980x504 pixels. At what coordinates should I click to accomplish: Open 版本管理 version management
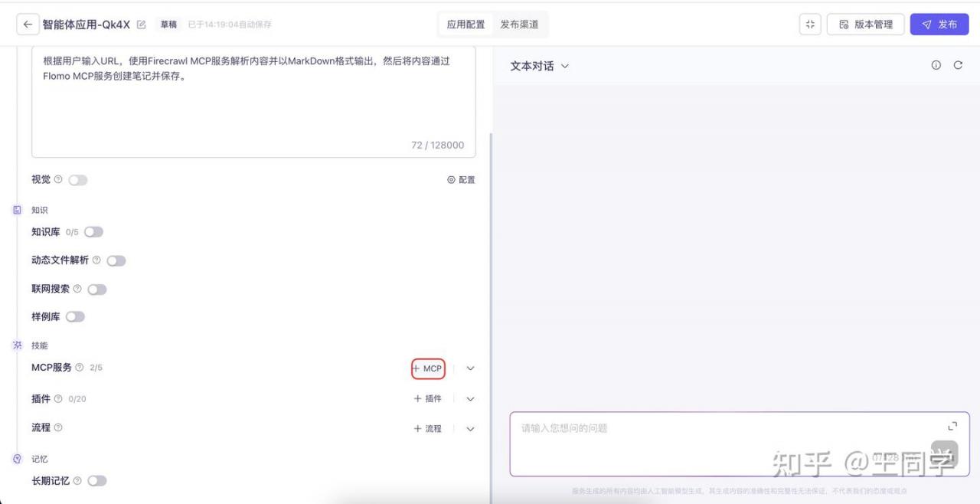866,25
